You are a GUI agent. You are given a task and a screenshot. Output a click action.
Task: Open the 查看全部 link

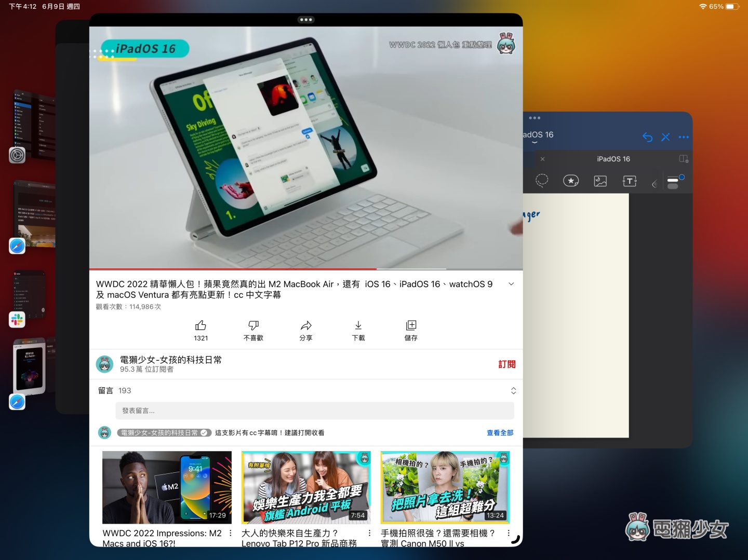coord(500,433)
